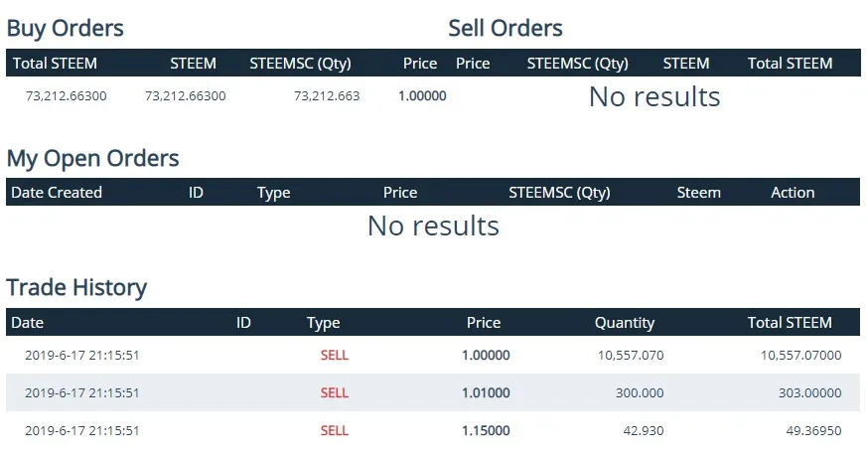Click the 49.36950 total STEEM value
Viewport: 868px width, 455px height.
813,430
